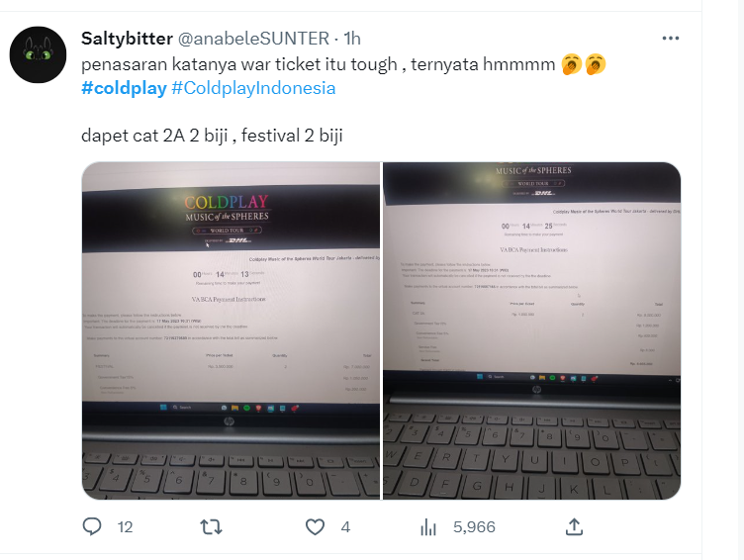Viewport: 744px width, 560px height.
Task: Open the reply icon on the tweet
Action: [92, 526]
